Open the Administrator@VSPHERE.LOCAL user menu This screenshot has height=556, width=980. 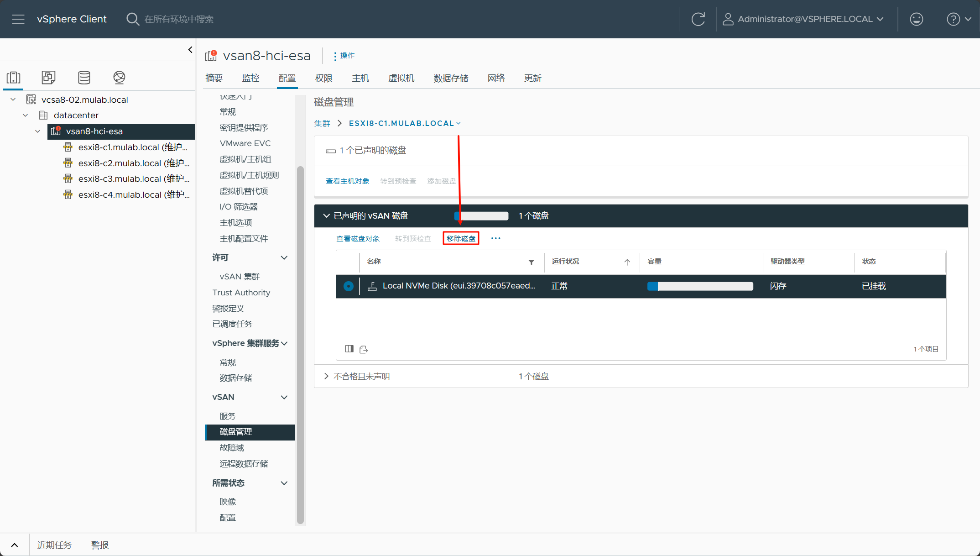pos(803,19)
